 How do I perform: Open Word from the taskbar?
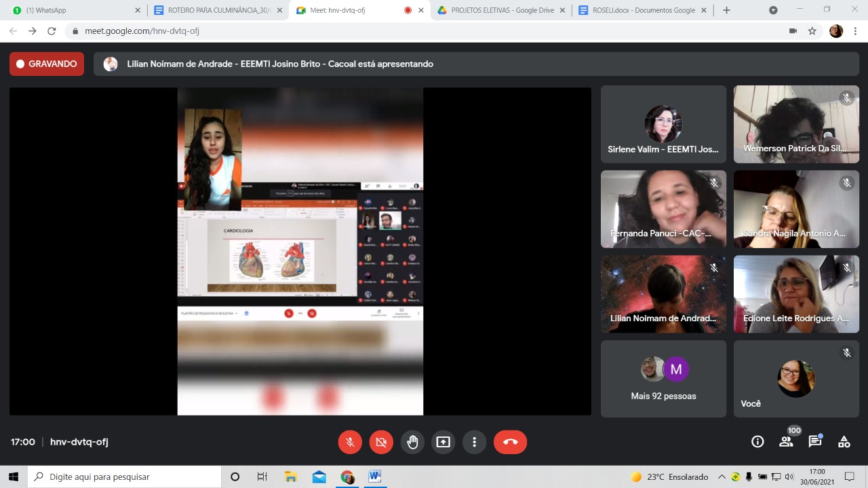tap(375, 476)
